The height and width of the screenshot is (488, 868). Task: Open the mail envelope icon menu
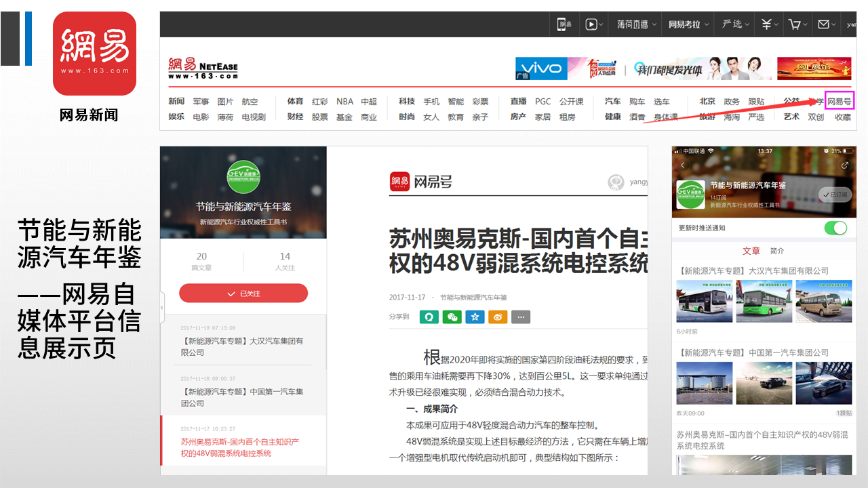(x=826, y=24)
